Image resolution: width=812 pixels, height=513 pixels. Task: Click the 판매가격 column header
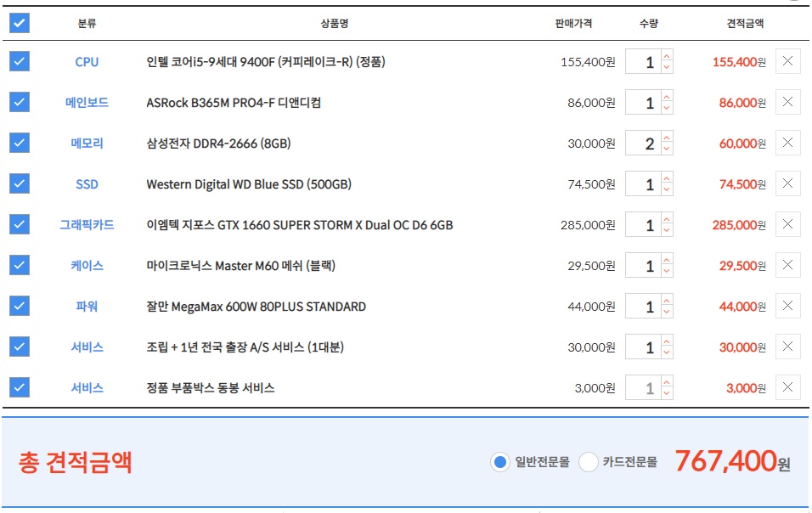(x=573, y=23)
